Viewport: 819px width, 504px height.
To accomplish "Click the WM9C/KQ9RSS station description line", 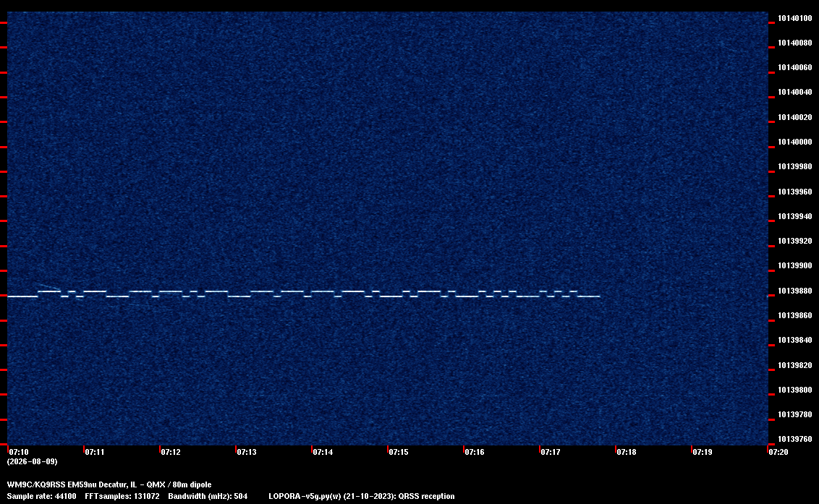I will pos(109,484).
